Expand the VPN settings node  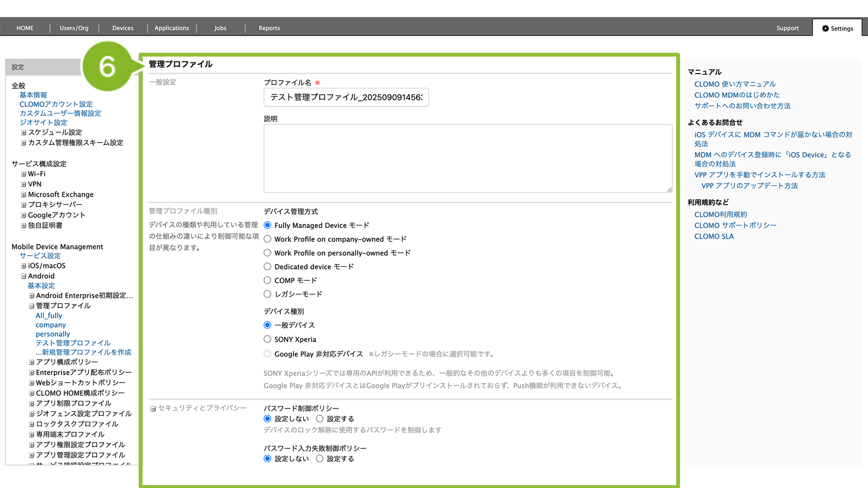[23, 184]
